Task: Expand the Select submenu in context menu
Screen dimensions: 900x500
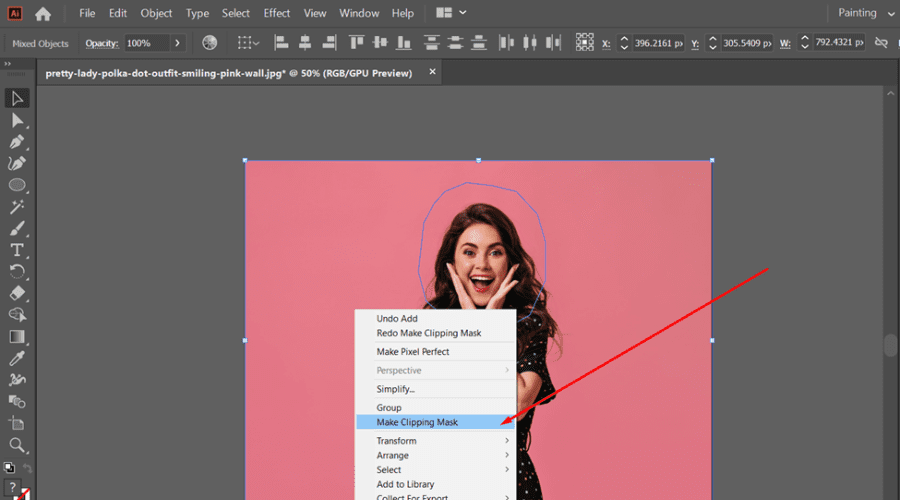Action: click(x=436, y=470)
